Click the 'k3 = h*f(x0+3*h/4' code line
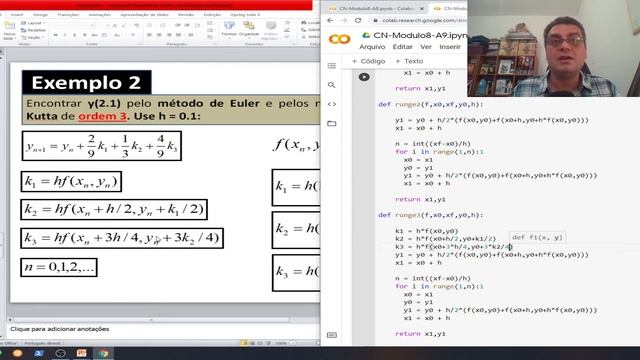640x360 pixels. pos(453,247)
